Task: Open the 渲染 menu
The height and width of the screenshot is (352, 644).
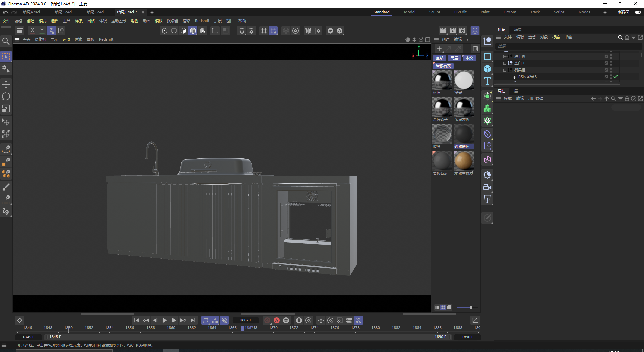Action: [186, 21]
